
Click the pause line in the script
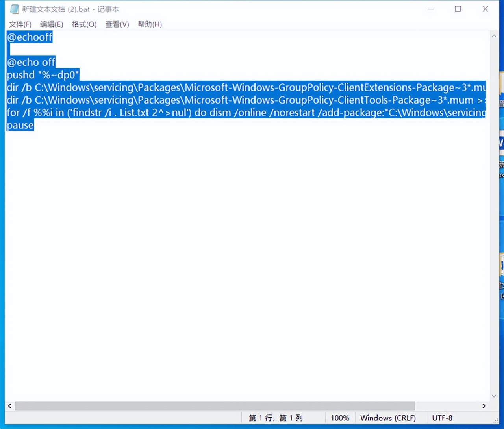click(20, 125)
